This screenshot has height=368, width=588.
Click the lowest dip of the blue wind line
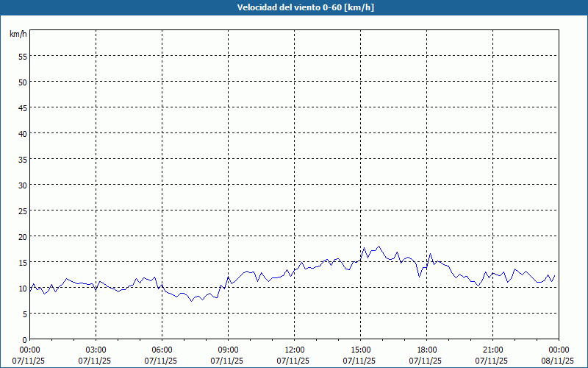click(x=191, y=301)
